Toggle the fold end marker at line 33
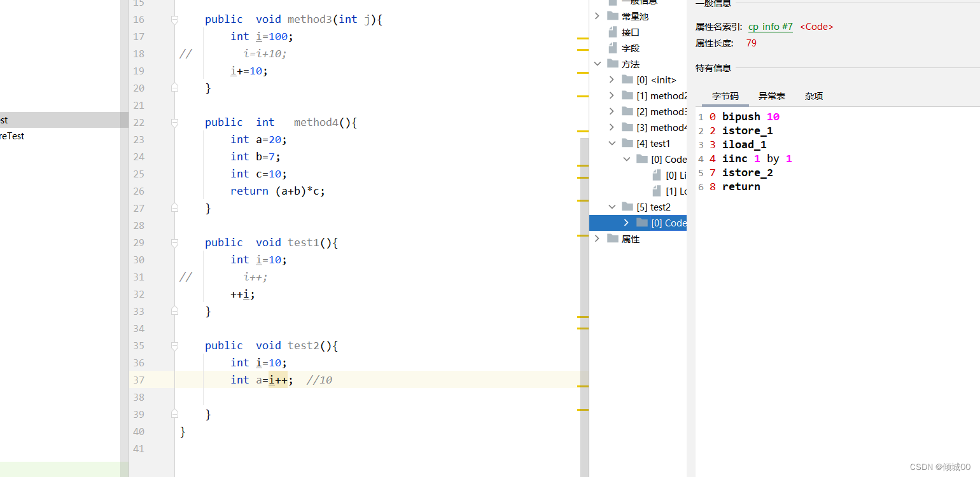Screen dimensions: 980x477 coord(174,312)
